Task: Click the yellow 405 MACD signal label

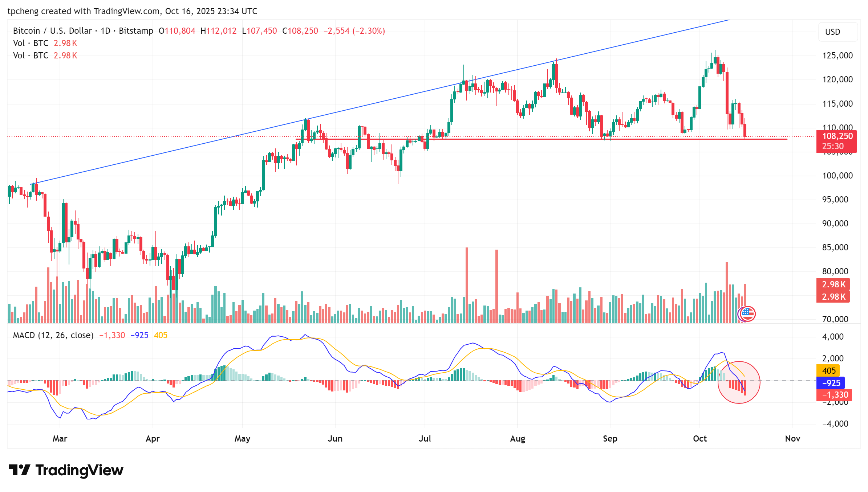Action: click(x=828, y=371)
